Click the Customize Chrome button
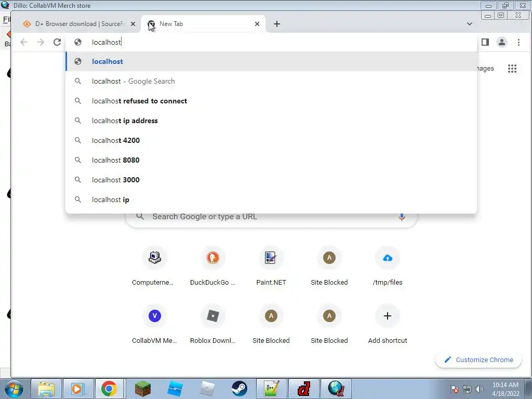This screenshot has height=399, width=532. (x=478, y=360)
